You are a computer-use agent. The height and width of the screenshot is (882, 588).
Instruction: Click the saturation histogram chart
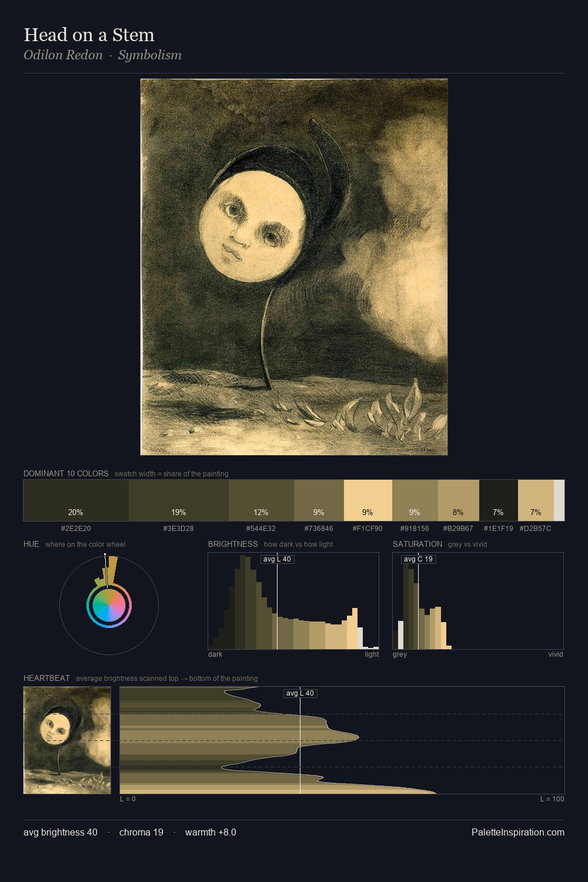(478, 601)
